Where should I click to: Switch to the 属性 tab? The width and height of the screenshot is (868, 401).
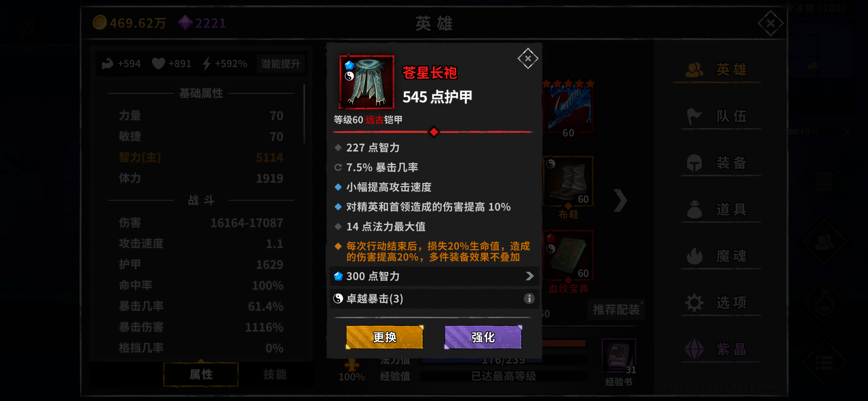201,374
